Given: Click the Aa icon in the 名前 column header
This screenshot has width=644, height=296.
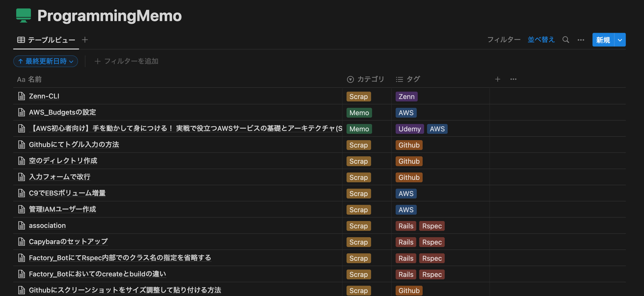Looking at the screenshot, I should (x=21, y=79).
